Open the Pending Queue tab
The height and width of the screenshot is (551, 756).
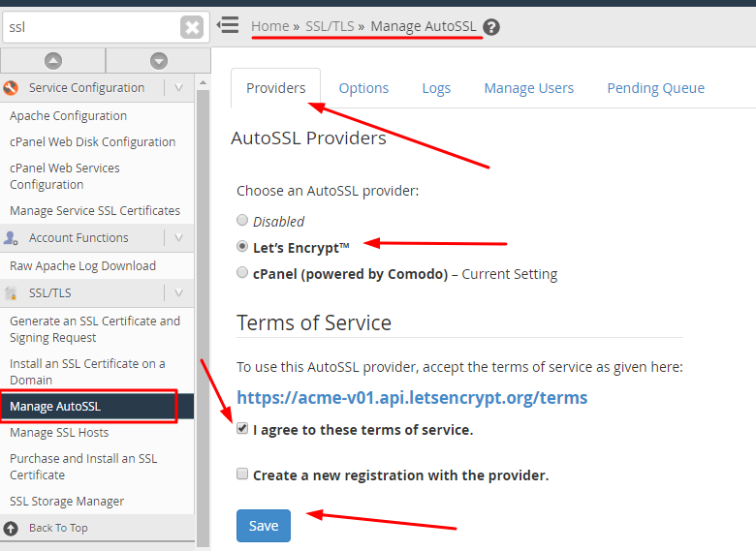pos(656,88)
